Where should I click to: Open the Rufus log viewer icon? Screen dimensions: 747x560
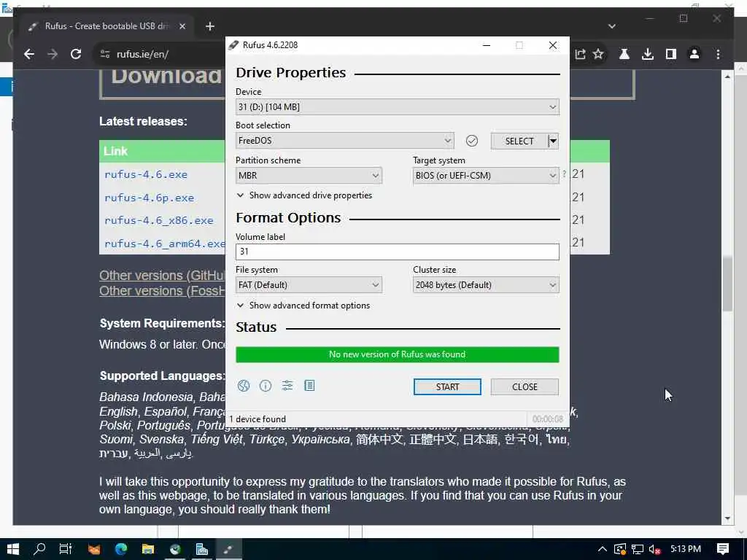pyautogui.click(x=309, y=386)
